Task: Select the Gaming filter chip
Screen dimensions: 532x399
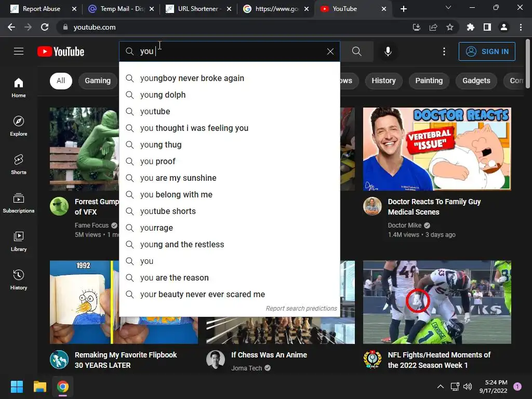Action: click(x=98, y=81)
